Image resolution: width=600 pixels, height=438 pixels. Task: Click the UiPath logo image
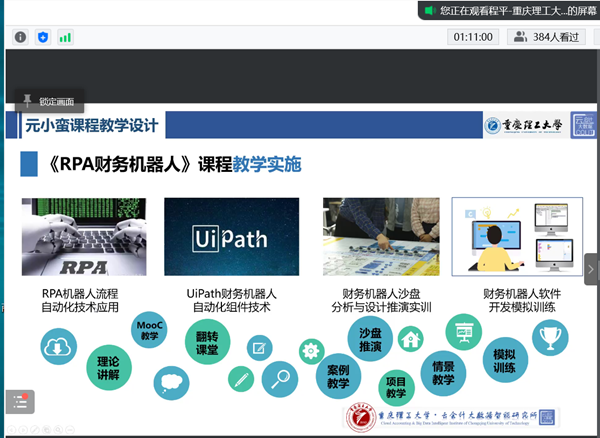coord(232,236)
